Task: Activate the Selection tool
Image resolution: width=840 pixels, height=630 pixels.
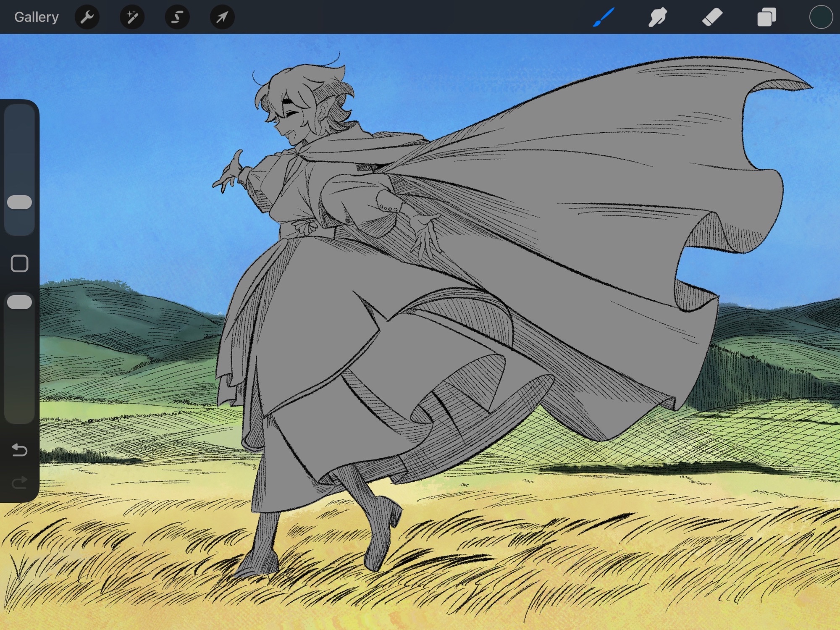Action: (x=177, y=17)
